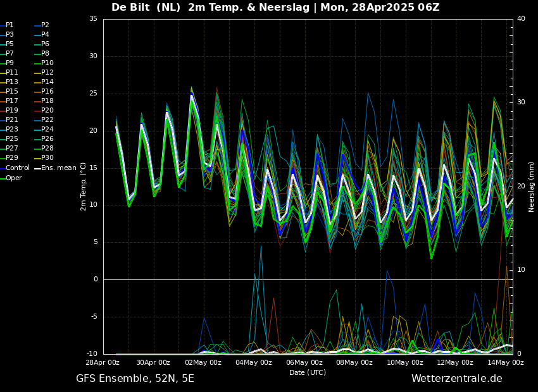
Task: Click the Date (UTC) axis label
Action: click(x=308, y=372)
